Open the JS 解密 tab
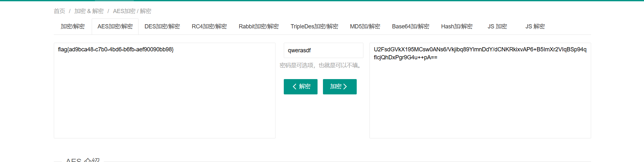Screen dimensions: 644x162 (x=535, y=26)
